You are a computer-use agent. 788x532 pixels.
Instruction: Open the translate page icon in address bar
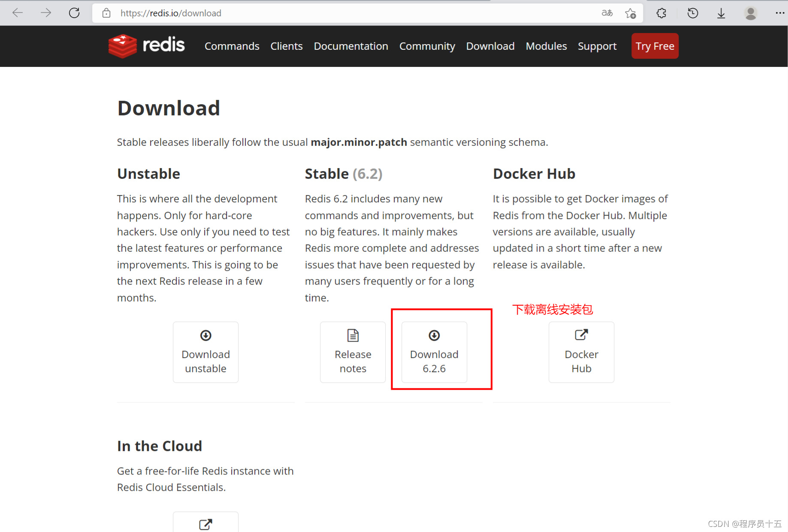(607, 13)
